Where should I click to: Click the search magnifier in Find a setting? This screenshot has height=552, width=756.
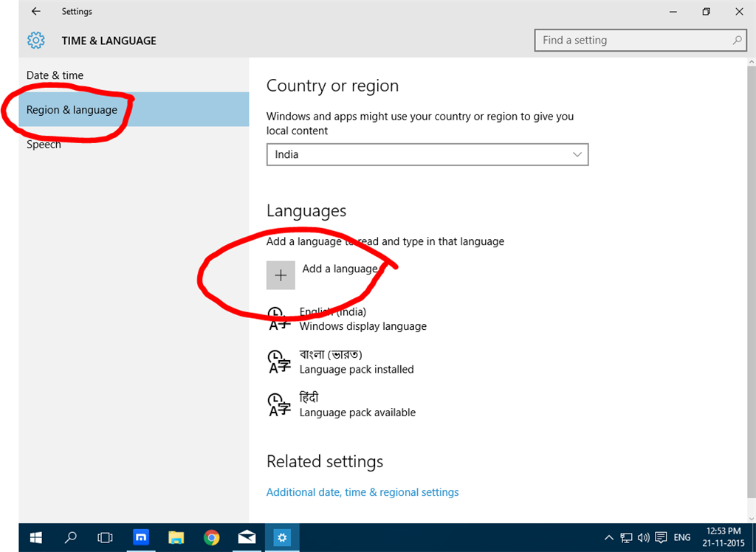pos(737,41)
